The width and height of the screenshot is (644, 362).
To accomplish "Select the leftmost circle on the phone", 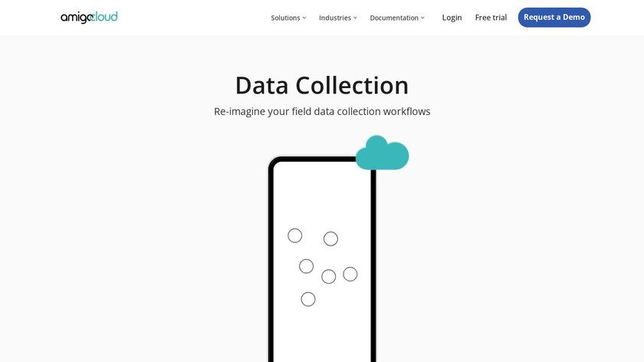I will pos(295,235).
